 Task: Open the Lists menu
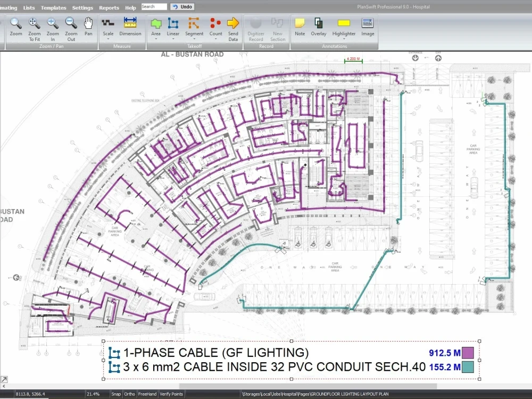click(x=29, y=7)
